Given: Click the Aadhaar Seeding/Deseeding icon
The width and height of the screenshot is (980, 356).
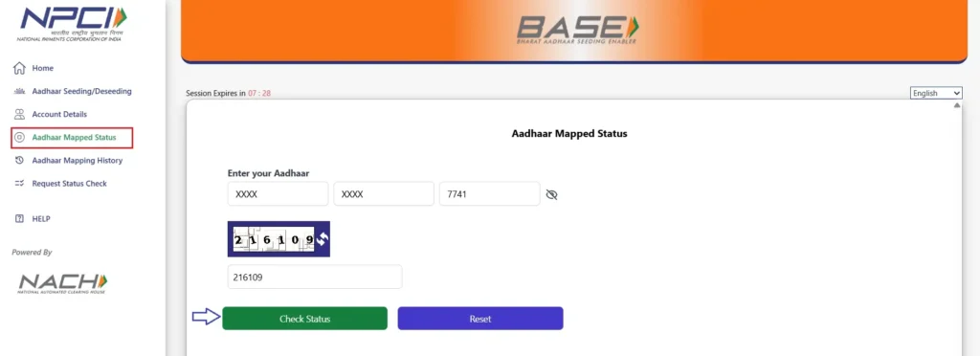Looking at the screenshot, I should click(x=19, y=91).
